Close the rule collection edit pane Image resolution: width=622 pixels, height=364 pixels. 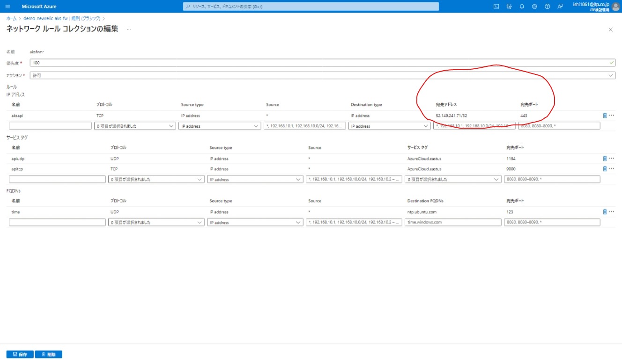click(610, 29)
